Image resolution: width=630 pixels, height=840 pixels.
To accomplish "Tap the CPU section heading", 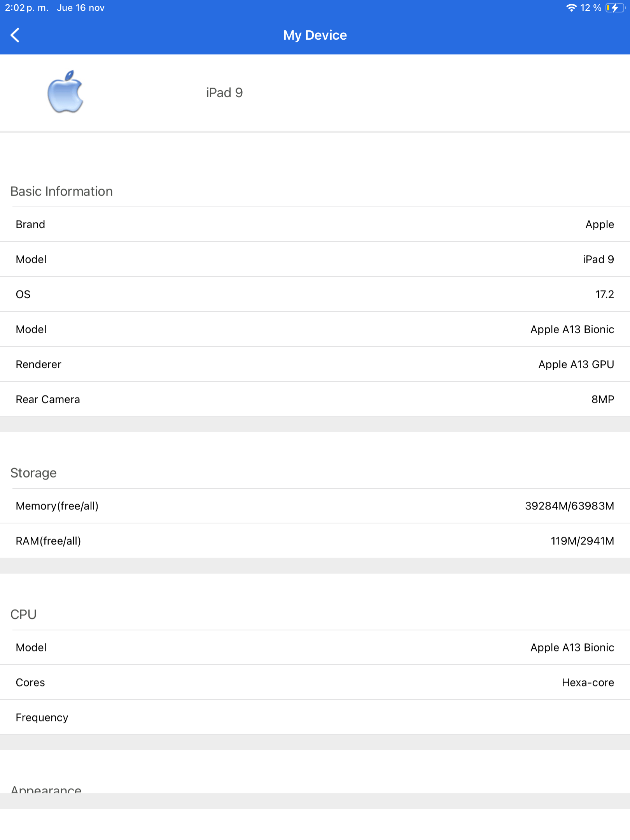I will tap(23, 614).
